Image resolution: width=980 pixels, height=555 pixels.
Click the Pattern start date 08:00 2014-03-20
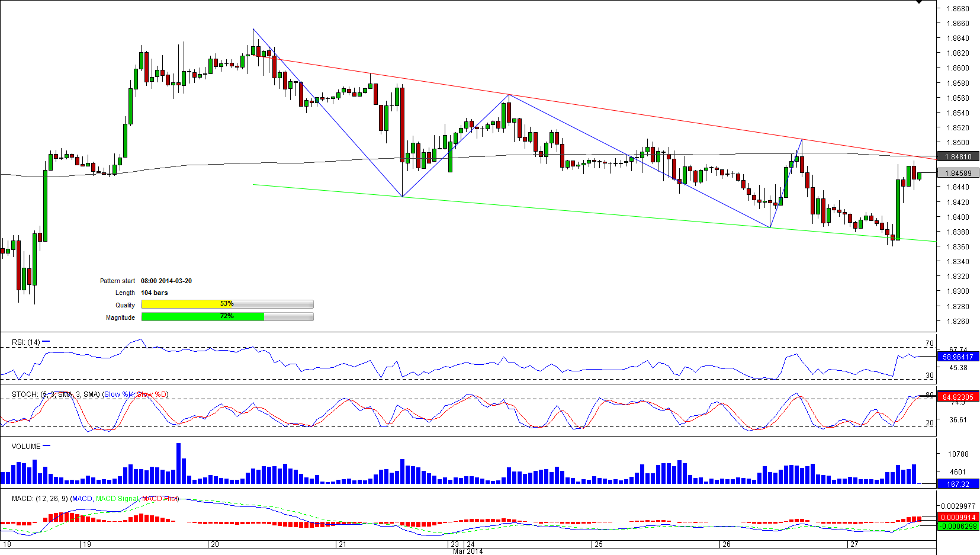pyautogui.click(x=166, y=281)
